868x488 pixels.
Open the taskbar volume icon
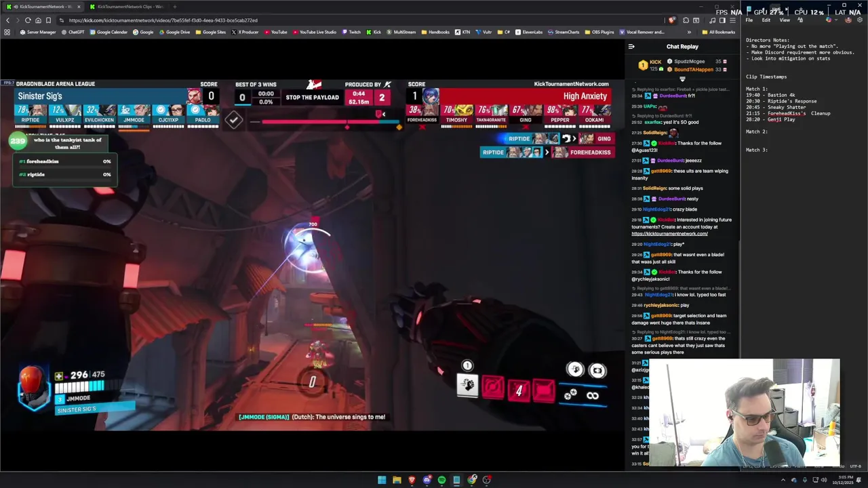pyautogui.click(x=824, y=480)
